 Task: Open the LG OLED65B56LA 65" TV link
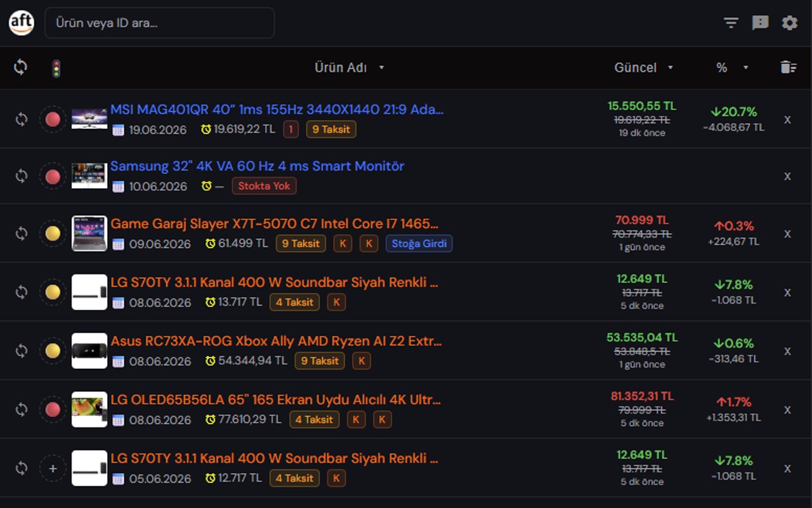click(275, 400)
